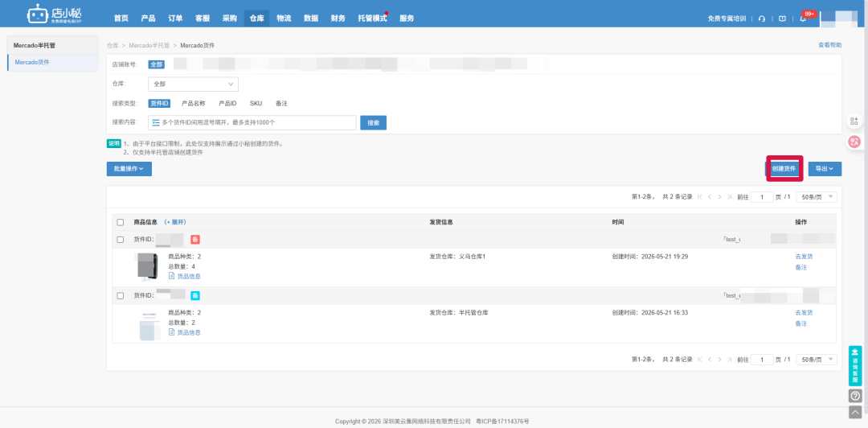The width and height of the screenshot is (868, 428).
Task: Select 货件ID search type
Action: click(x=159, y=103)
